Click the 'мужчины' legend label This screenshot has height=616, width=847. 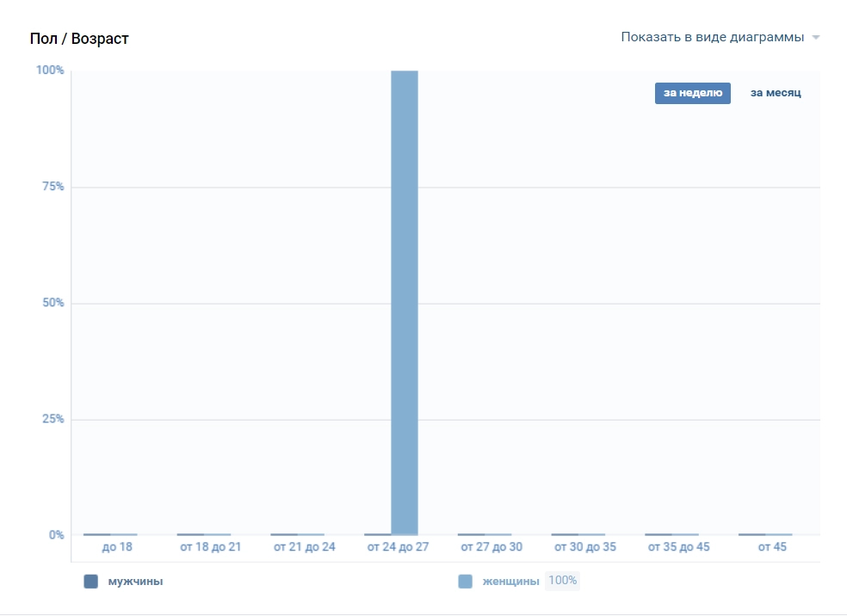[135, 582]
